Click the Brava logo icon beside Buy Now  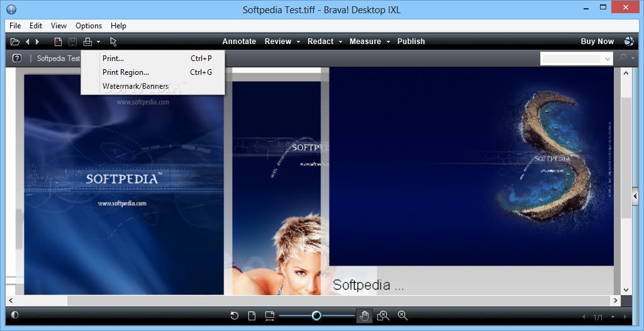pos(629,41)
